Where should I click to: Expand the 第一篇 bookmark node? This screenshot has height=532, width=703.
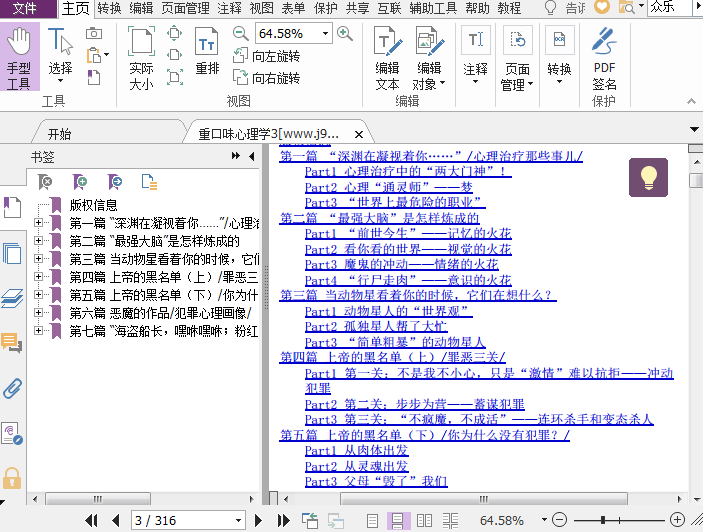(x=39, y=223)
